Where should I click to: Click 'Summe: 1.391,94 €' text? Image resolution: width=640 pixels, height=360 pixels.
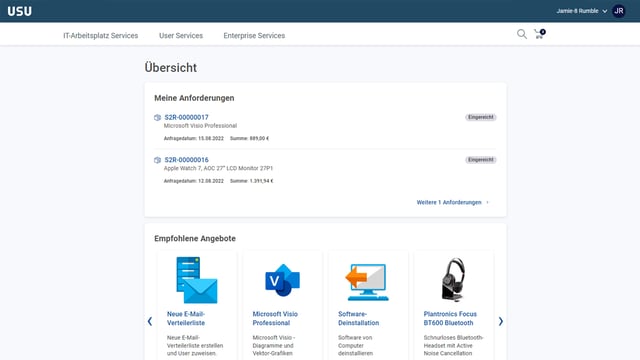(x=251, y=181)
